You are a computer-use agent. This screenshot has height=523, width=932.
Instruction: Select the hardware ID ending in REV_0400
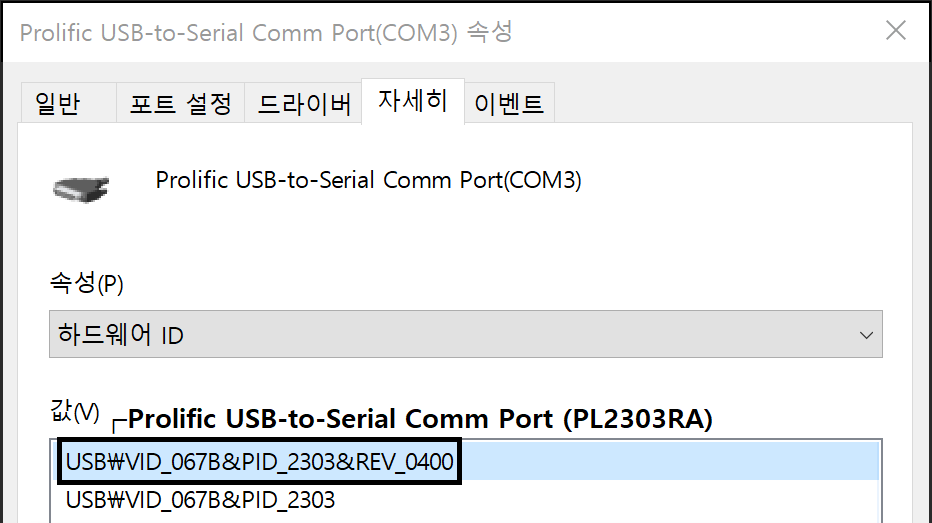coord(259,462)
